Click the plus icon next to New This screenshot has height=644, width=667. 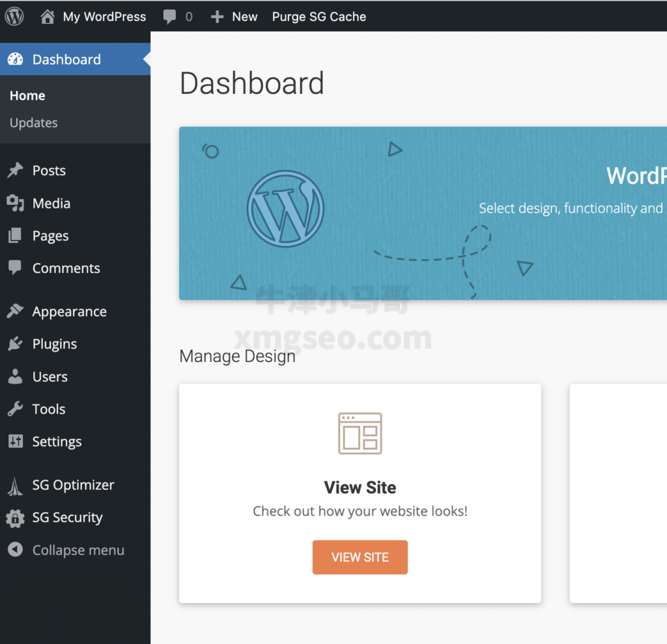(217, 16)
